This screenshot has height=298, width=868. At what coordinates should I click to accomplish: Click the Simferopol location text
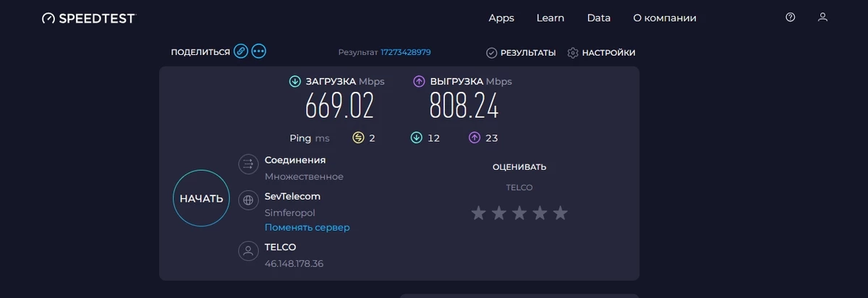(x=290, y=213)
